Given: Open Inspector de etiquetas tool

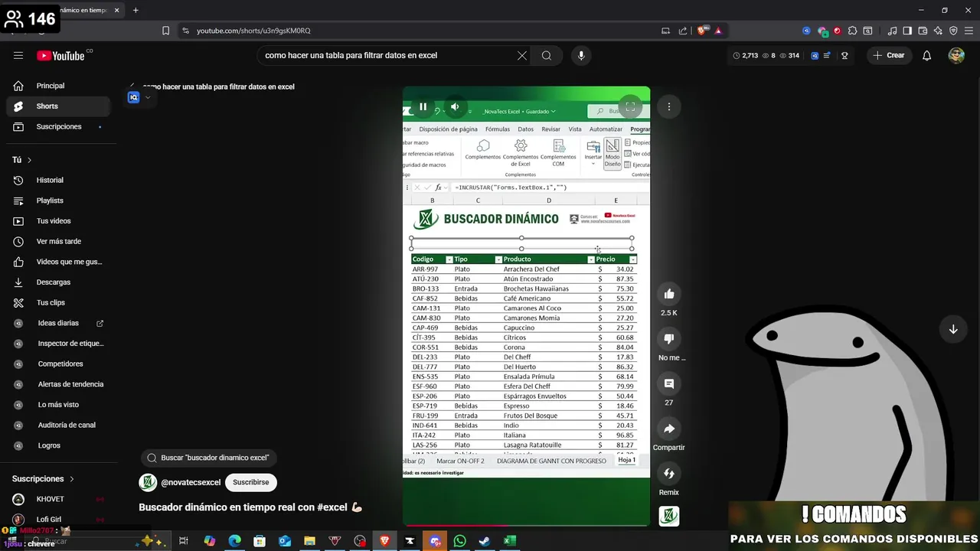Looking at the screenshot, I should point(59,344).
